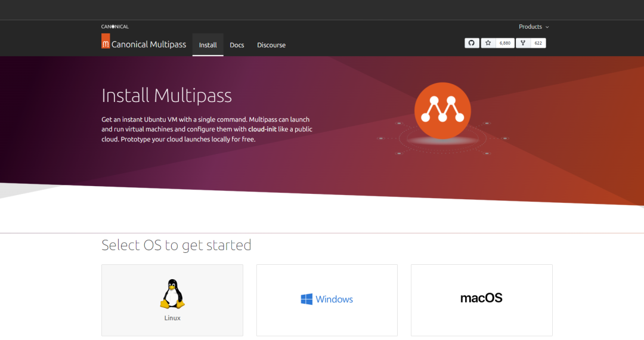This screenshot has width=644, height=340.
Task: Go to the Discourse tab
Action: coord(271,45)
